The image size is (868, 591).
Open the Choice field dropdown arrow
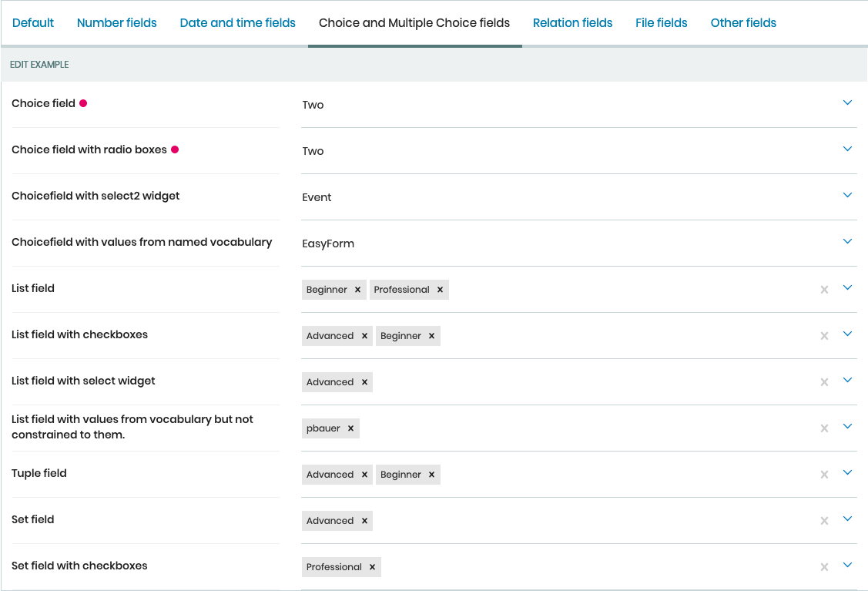point(847,102)
